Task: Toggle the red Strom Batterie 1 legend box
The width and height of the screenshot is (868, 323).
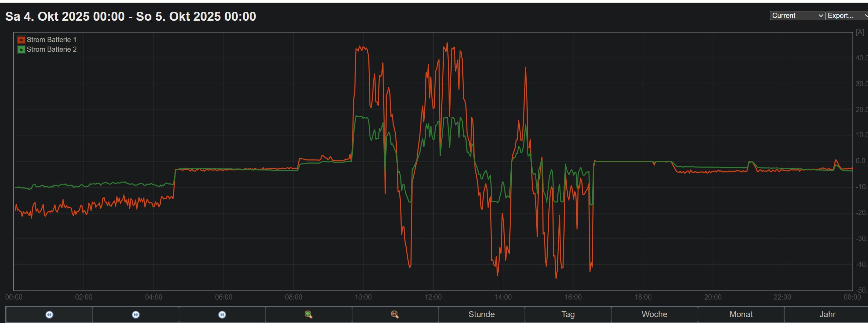Action: tap(21, 40)
